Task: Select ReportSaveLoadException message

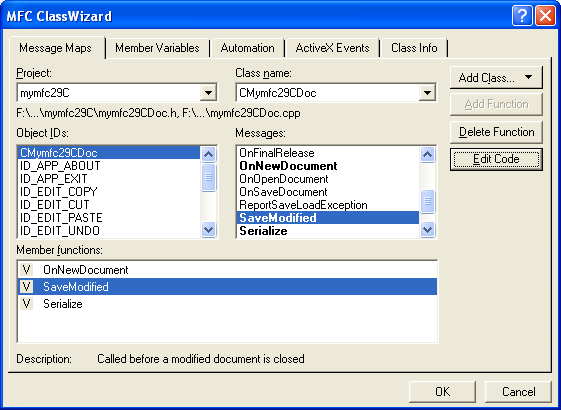Action: coord(328,205)
